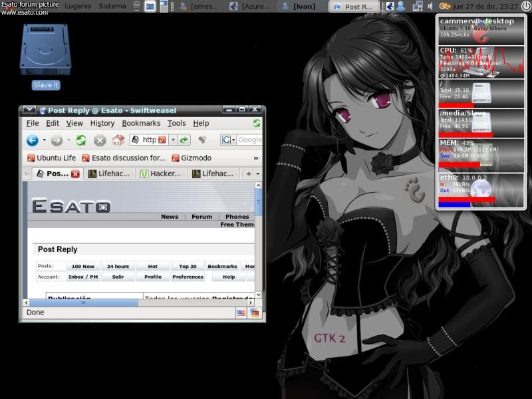Open the Help menu

pos(201,123)
